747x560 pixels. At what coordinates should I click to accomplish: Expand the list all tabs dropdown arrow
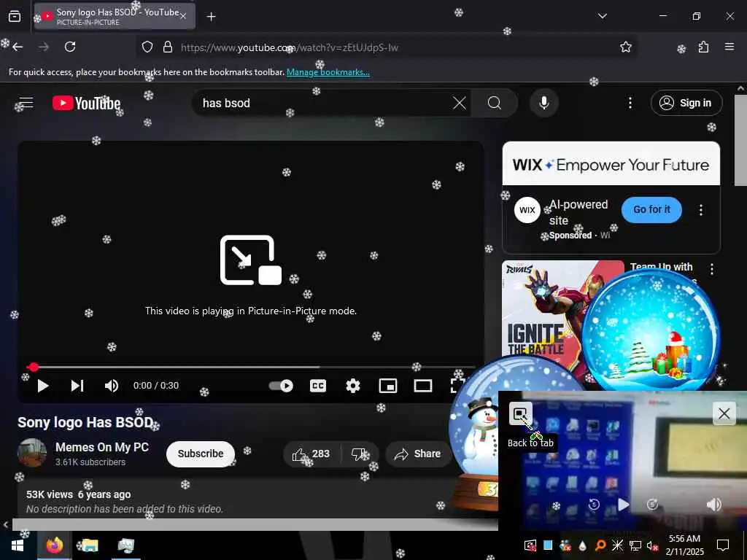(x=602, y=16)
